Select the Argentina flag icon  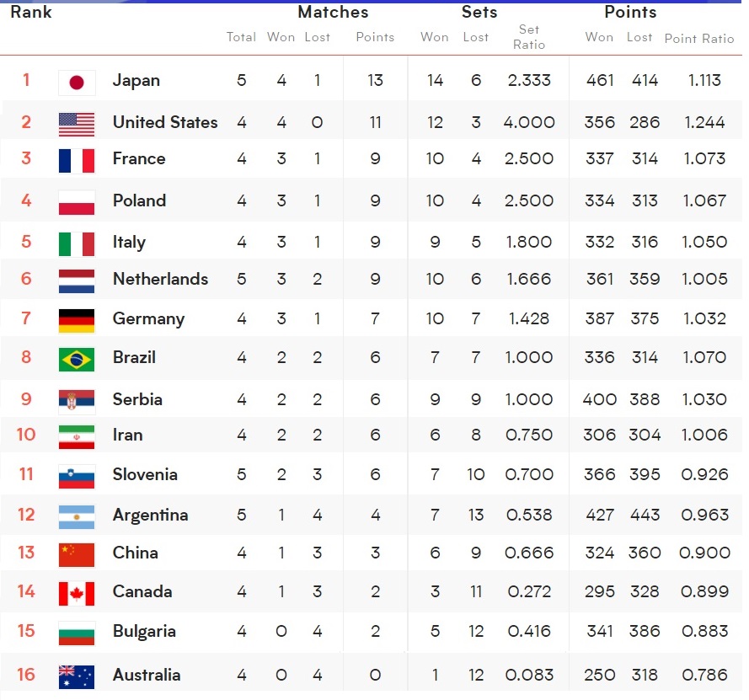(x=77, y=516)
